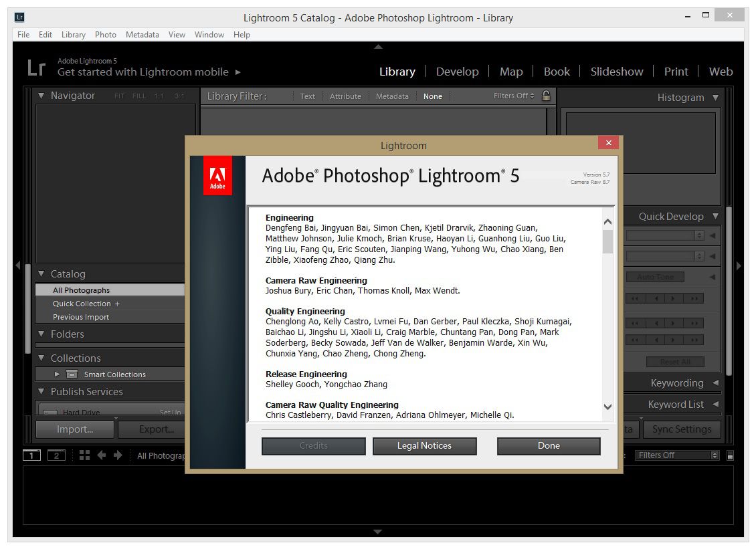Open the Photo menu
This screenshot has width=756, height=549.
point(106,35)
